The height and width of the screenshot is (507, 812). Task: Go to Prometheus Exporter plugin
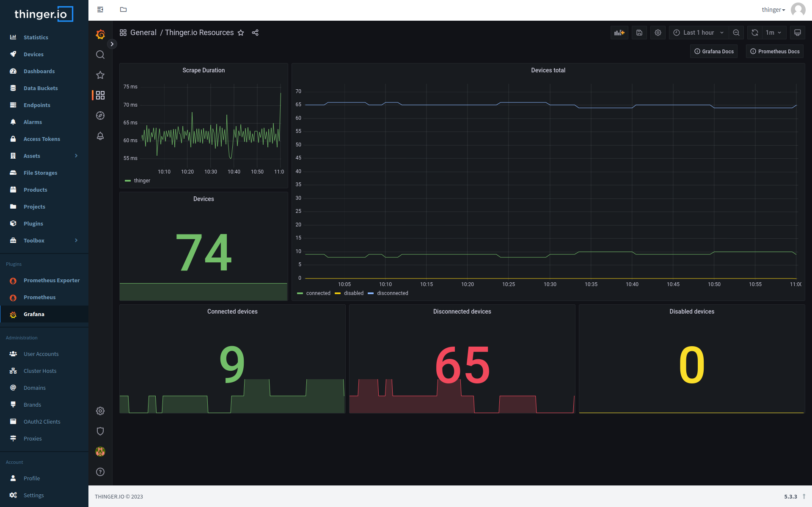pos(52,280)
